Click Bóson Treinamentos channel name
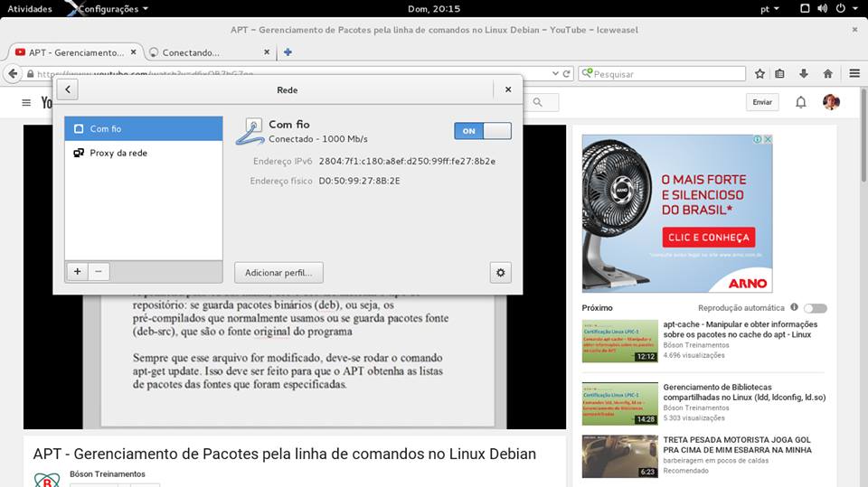This screenshot has width=868, height=487. pos(108,473)
